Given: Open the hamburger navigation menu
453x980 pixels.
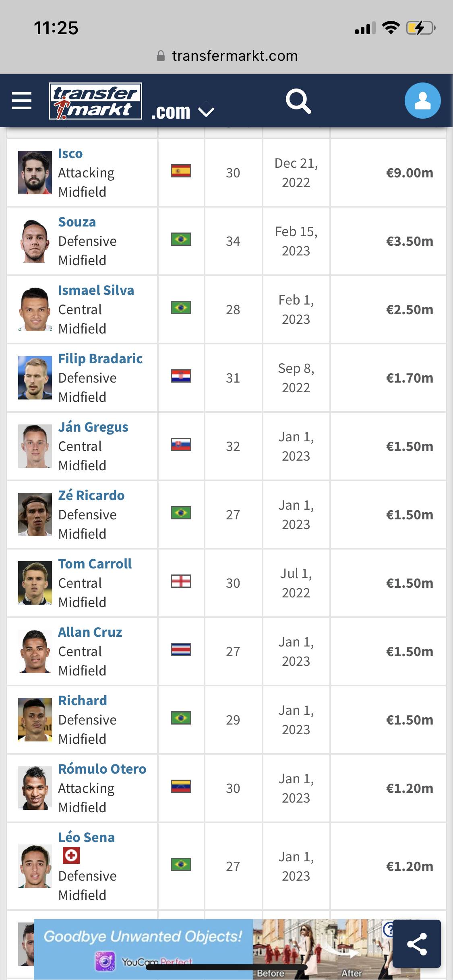Looking at the screenshot, I should (x=22, y=101).
